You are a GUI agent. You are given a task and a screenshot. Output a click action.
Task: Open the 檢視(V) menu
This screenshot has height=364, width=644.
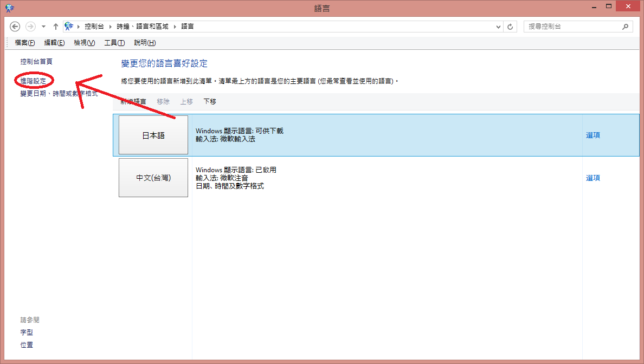click(84, 43)
